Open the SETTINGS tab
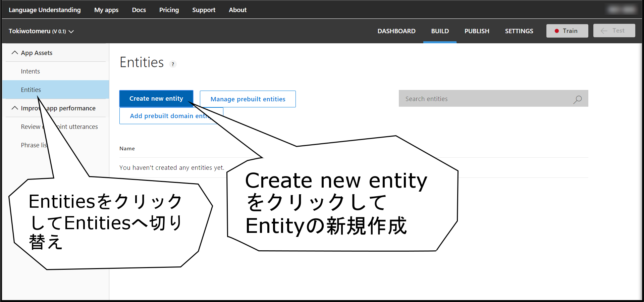The height and width of the screenshot is (302, 644). coord(519,31)
